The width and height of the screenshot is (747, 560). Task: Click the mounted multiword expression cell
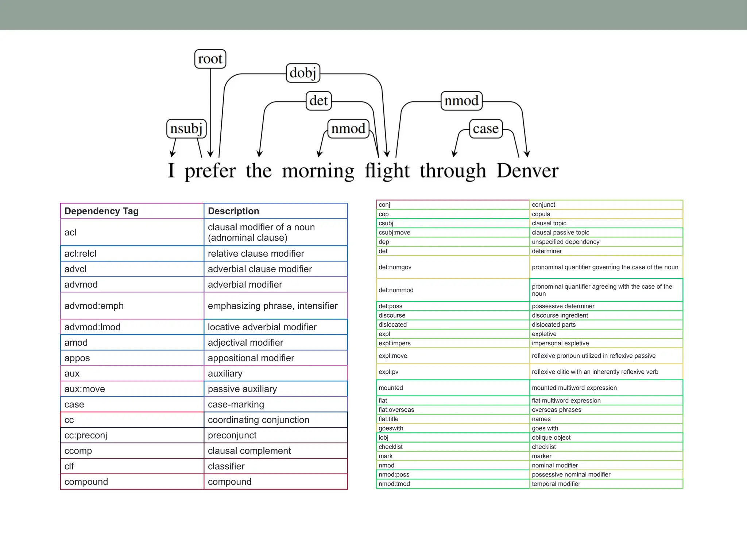605,388
